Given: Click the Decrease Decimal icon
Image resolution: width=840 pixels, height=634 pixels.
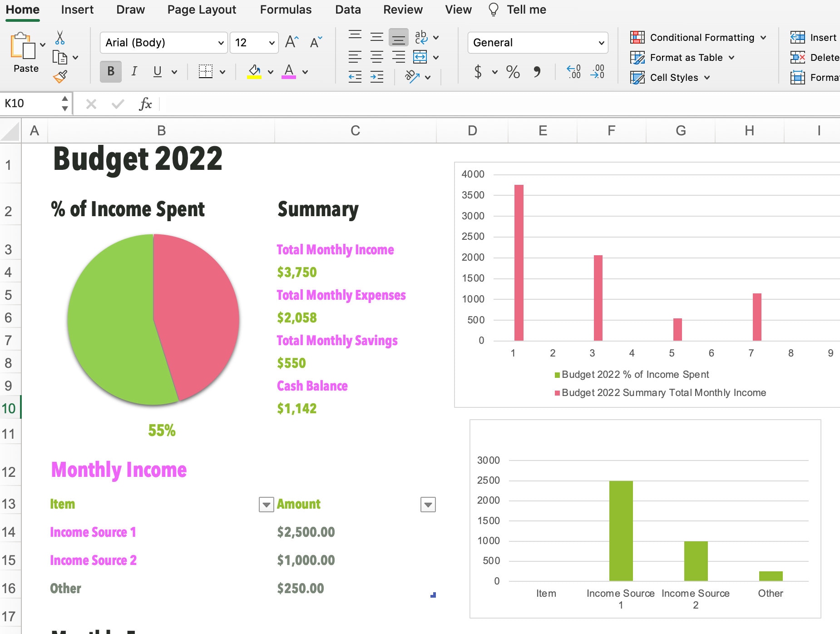Looking at the screenshot, I should pos(597,72).
